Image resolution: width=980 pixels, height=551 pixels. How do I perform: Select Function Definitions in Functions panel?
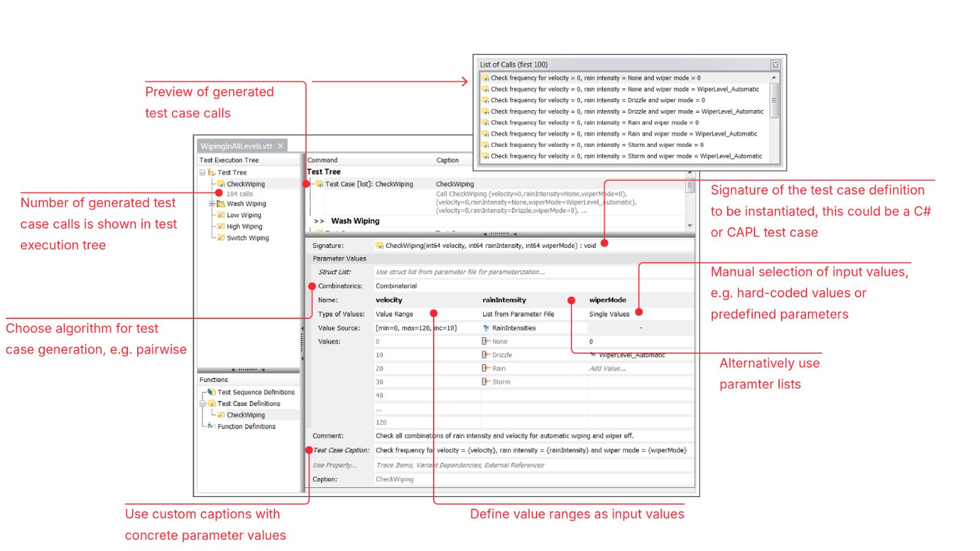click(246, 427)
